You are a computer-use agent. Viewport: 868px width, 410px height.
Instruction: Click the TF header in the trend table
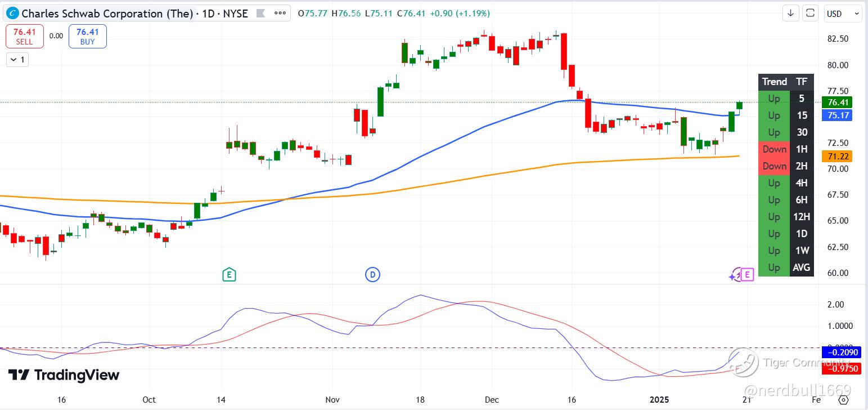click(x=802, y=82)
